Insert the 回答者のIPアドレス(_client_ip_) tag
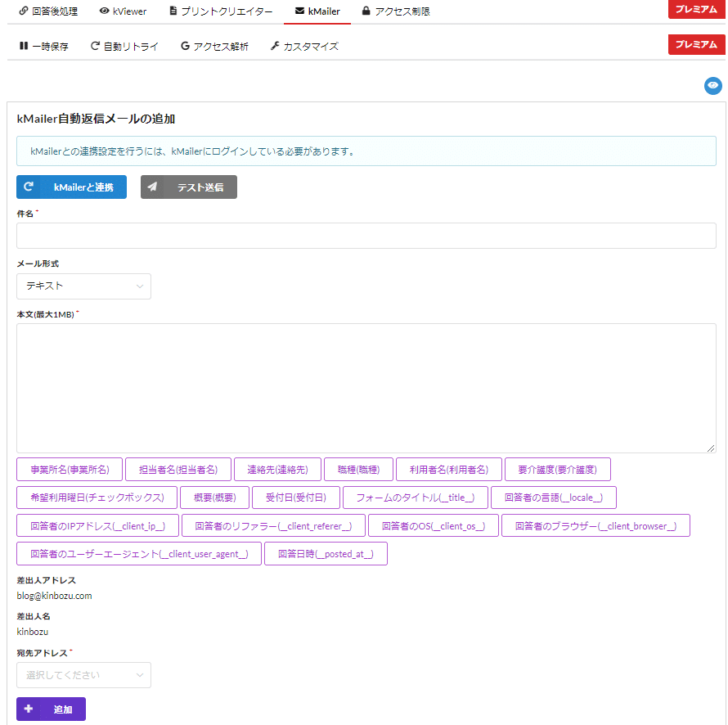 point(97,526)
